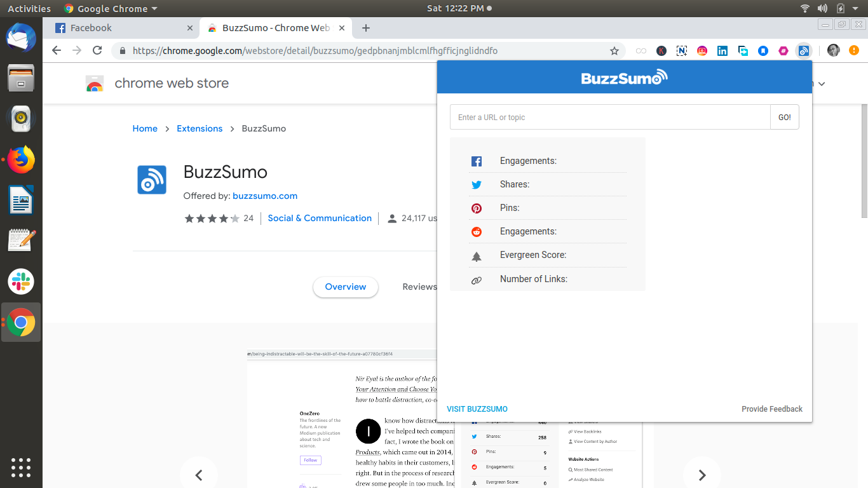Open Extensions breadcrumb link
Viewport: 868px width, 488px height.
coord(200,128)
